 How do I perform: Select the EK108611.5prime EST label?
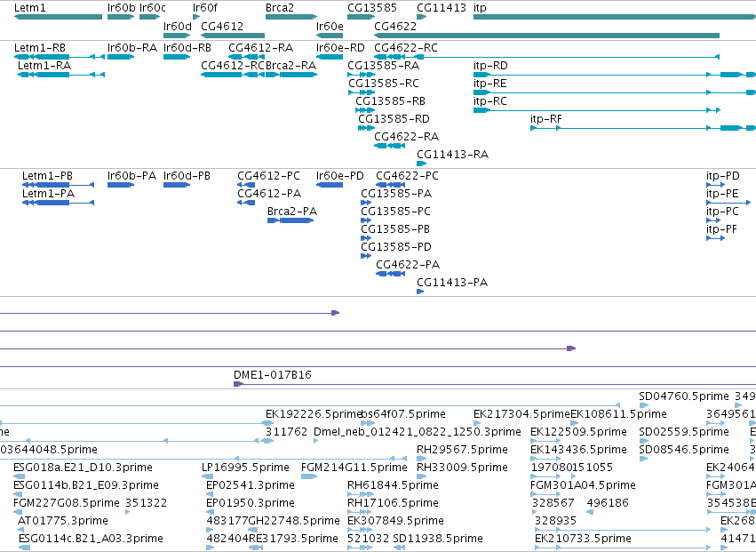pyautogui.click(x=618, y=414)
